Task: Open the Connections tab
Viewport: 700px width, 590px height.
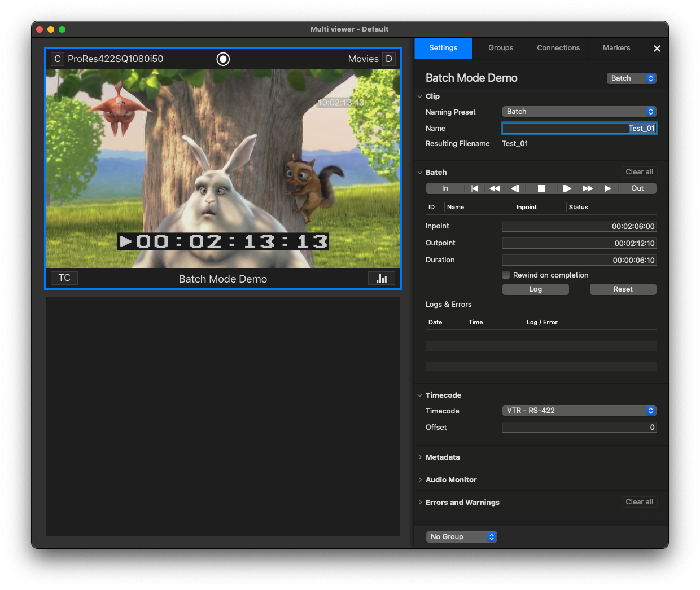Action: (x=558, y=48)
